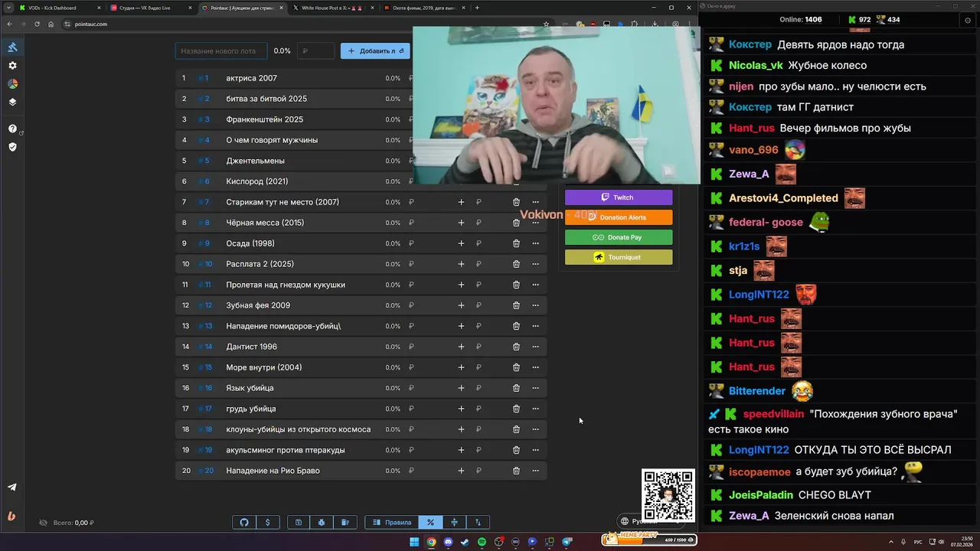Switch to Охота фильм, 2019 tab
This screenshot has width=980, height=551.
pos(423,8)
